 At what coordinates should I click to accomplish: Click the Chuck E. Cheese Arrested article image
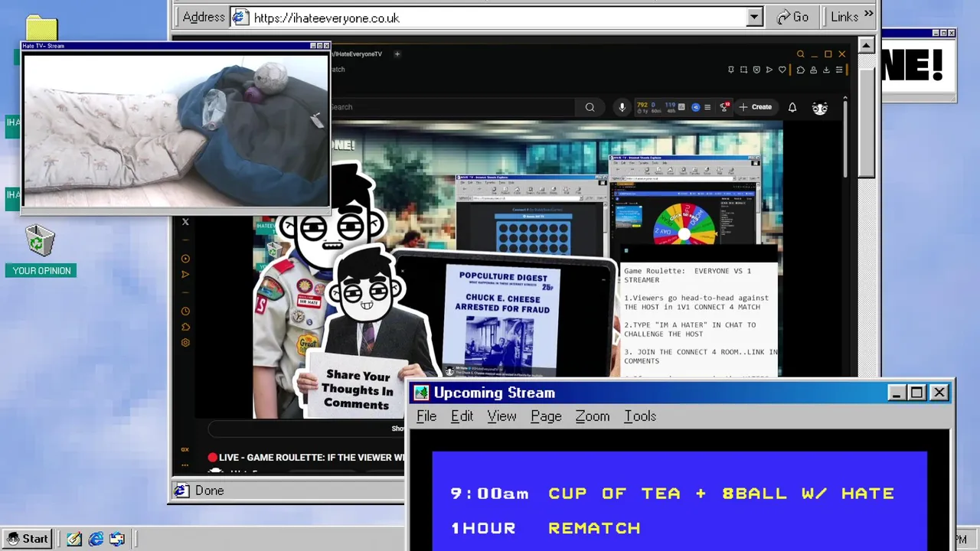pos(503,320)
